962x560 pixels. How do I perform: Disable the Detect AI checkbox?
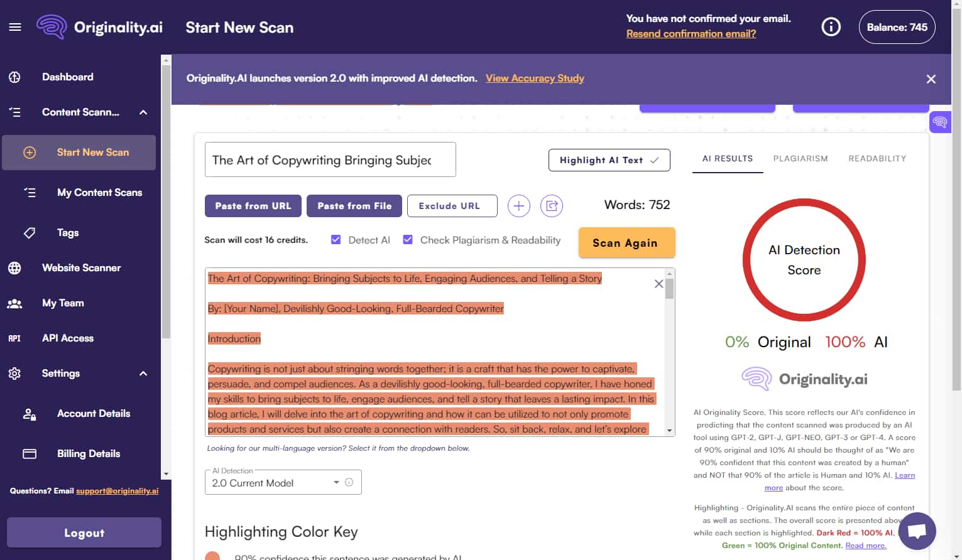pyautogui.click(x=336, y=239)
